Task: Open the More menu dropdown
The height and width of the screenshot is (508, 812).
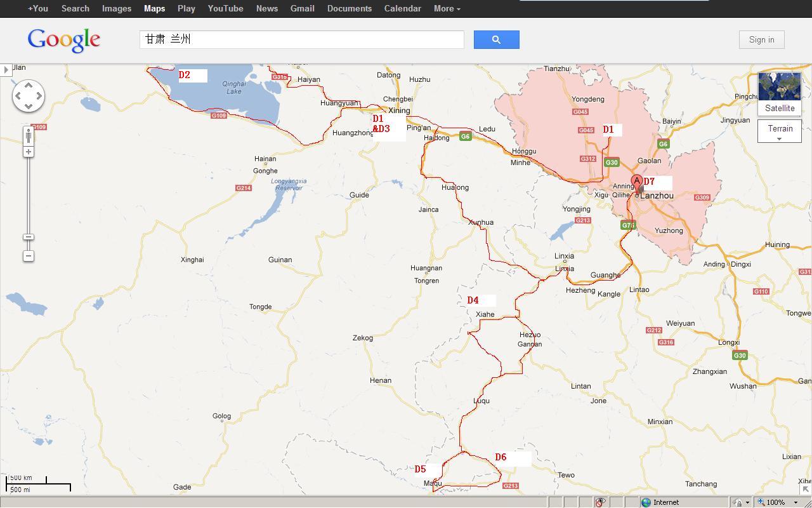Action: point(447,8)
